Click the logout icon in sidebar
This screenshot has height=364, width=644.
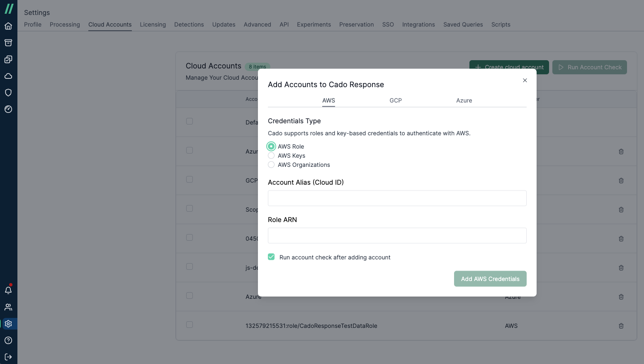[8, 357]
